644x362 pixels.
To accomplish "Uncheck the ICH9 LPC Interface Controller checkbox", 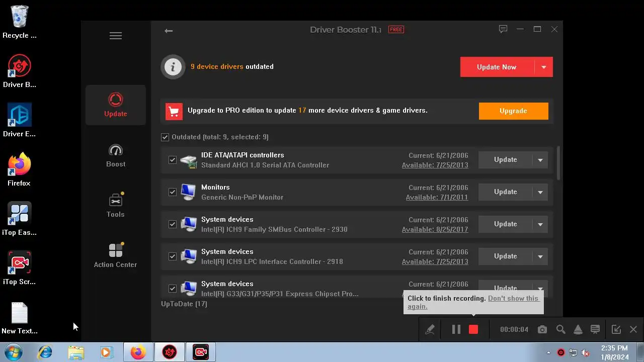I will tap(173, 256).
